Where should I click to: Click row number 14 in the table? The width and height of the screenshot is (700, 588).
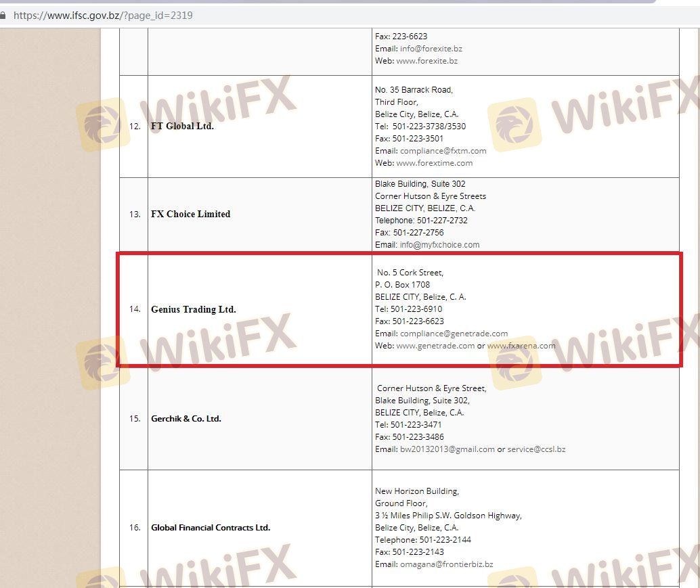(x=134, y=309)
